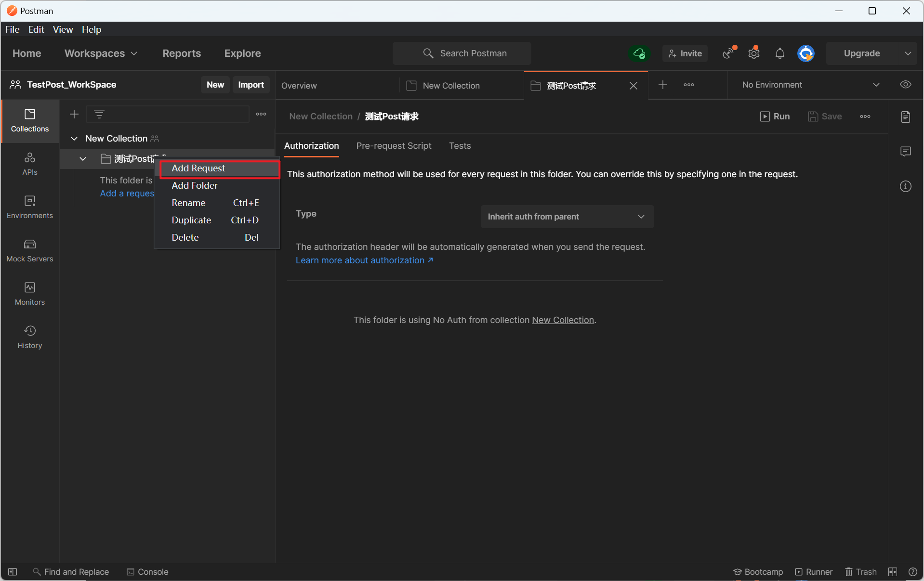Expand the Upgrade dropdown arrow
Screen dimensions: 924x581
[908, 53]
